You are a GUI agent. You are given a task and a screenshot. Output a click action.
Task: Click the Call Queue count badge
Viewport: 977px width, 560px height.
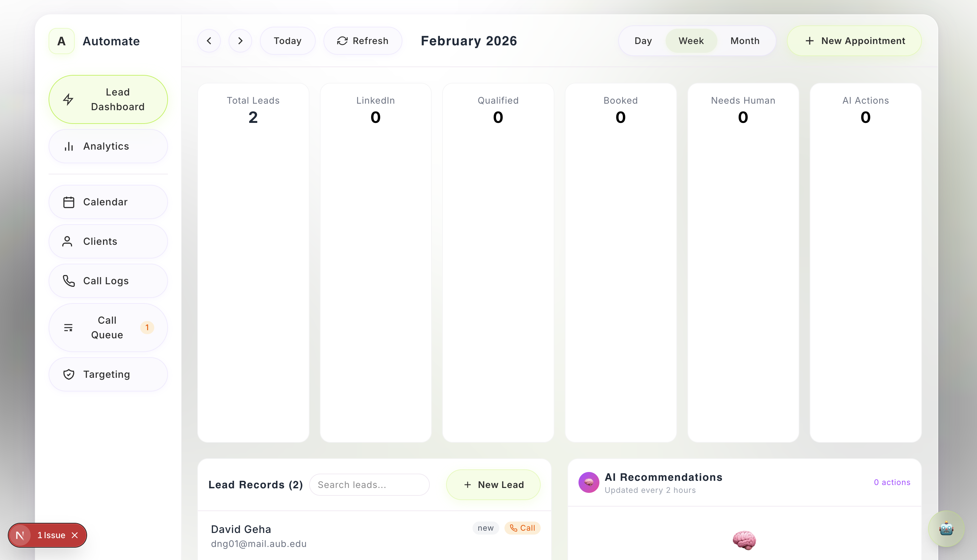click(x=147, y=327)
